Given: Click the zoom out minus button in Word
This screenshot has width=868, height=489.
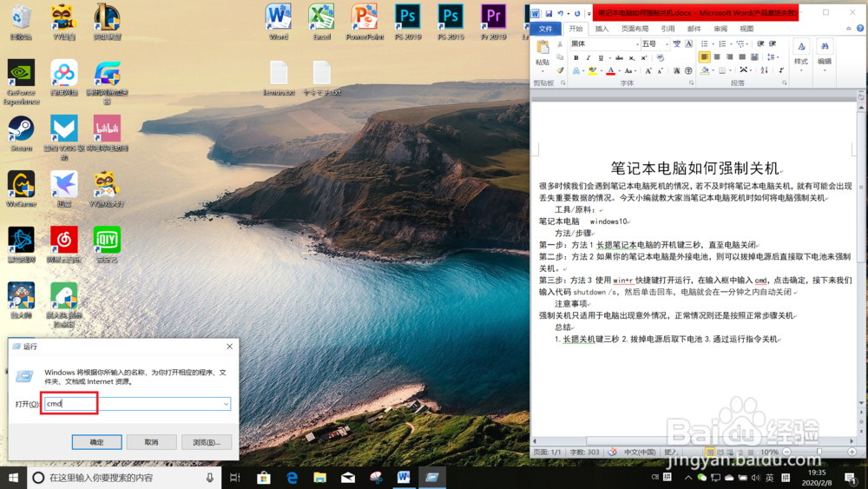Looking at the screenshot, I should 786,452.
